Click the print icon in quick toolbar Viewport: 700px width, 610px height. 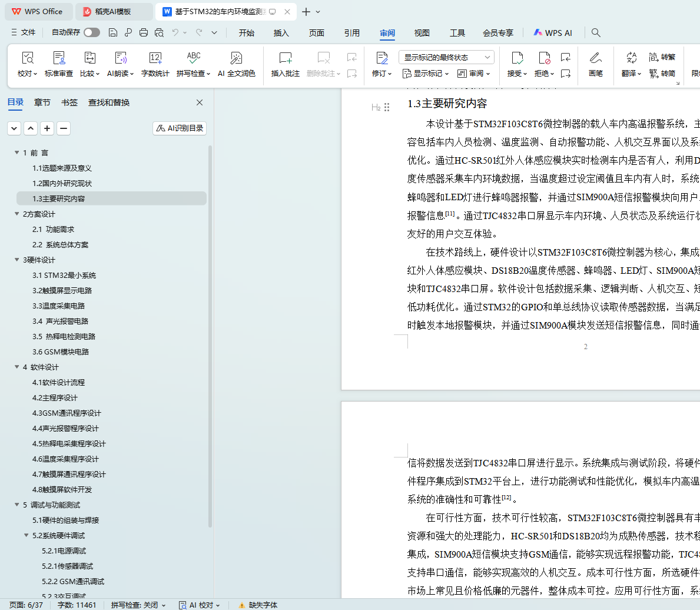[x=144, y=33]
